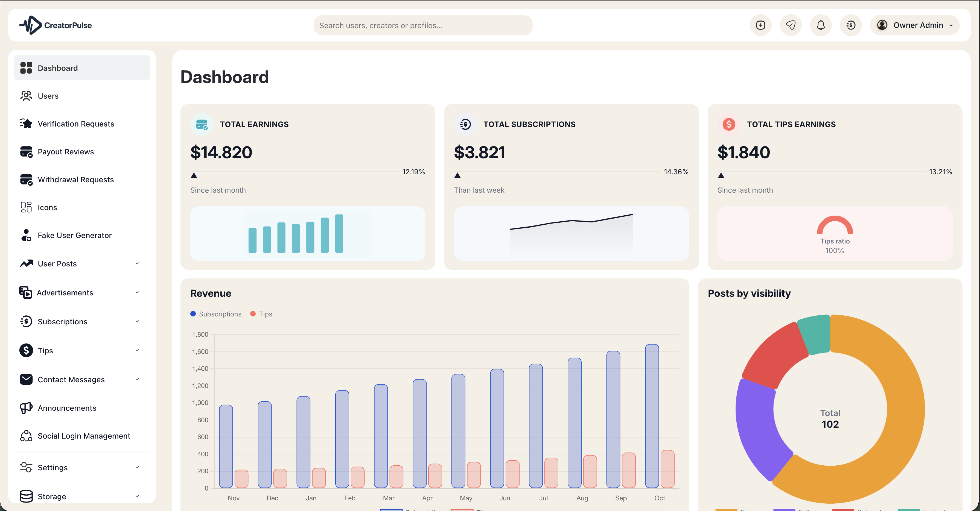Toggle the Tips series in Revenue legend

pos(261,314)
